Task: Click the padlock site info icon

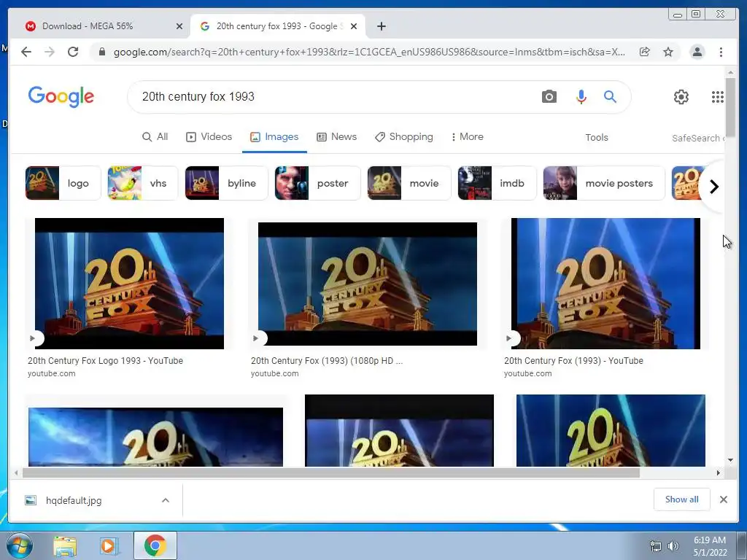Action: [x=102, y=52]
